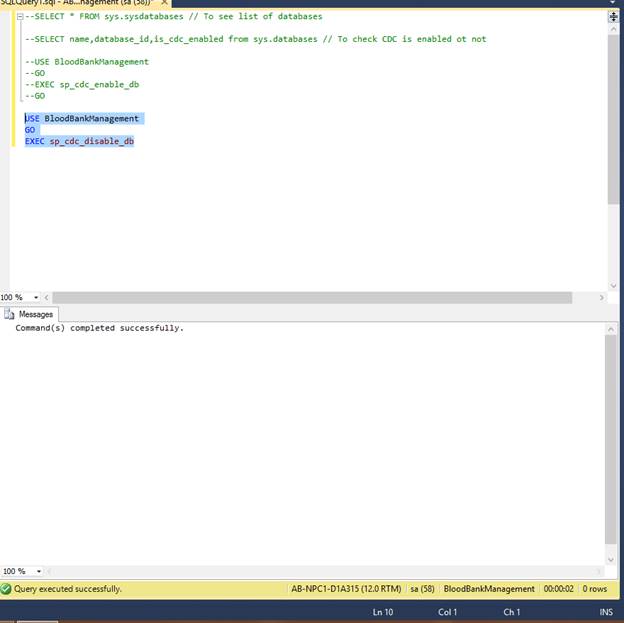Switch to the Messages tab
Viewport: 624px width, 623px height.
29,314
